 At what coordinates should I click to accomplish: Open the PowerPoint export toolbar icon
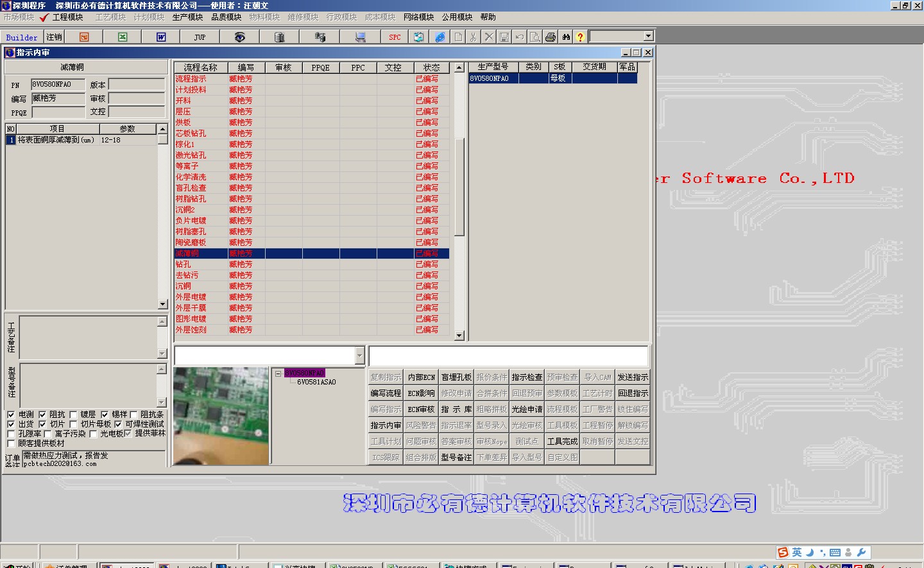(x=84, y=37)
